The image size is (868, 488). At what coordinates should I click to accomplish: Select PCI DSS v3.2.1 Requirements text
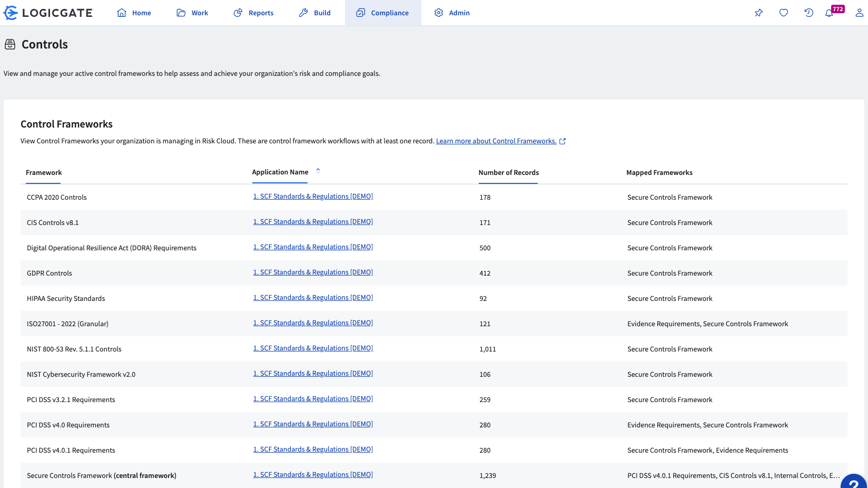(71, 399)
